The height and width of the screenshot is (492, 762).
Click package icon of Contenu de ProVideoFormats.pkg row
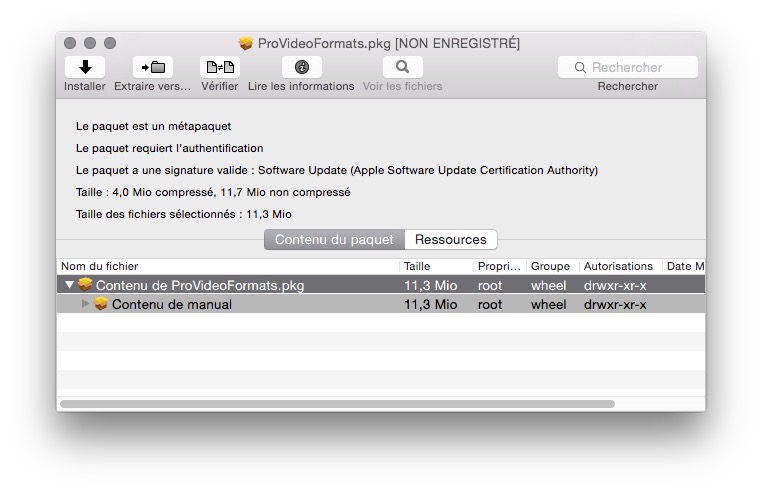pos(85,284)
